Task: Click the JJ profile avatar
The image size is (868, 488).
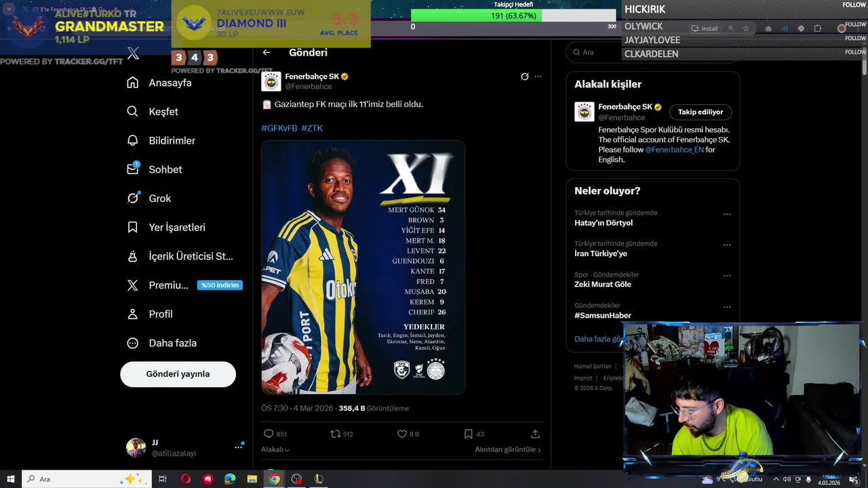Action: pyautogui.click(x=136, y=447)
